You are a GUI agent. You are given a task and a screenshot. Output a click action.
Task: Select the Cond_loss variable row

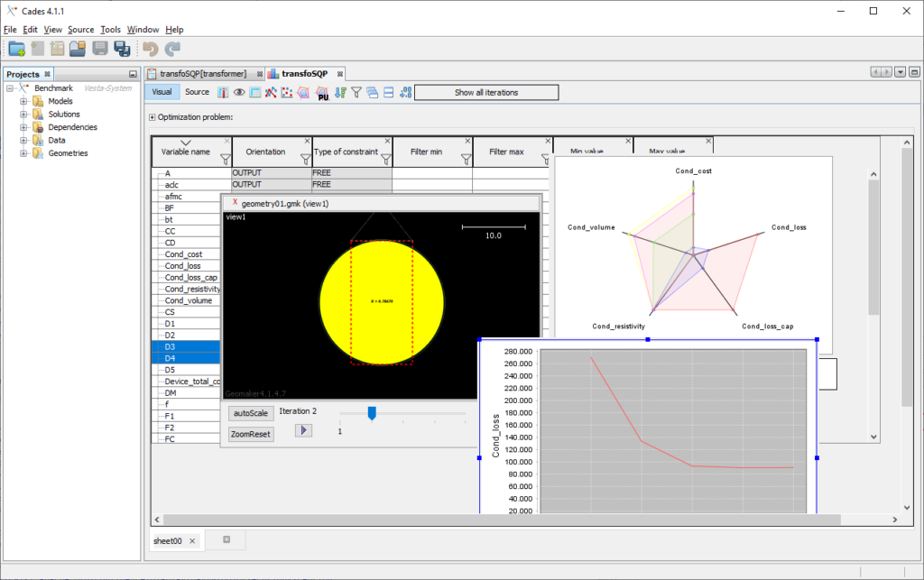click(x=186, y=266)
